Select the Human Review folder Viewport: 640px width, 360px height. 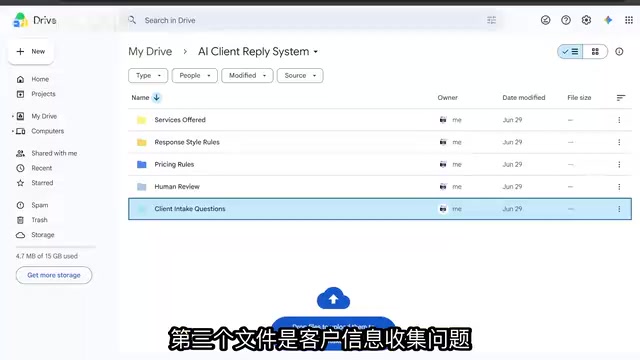pos(380,187)
